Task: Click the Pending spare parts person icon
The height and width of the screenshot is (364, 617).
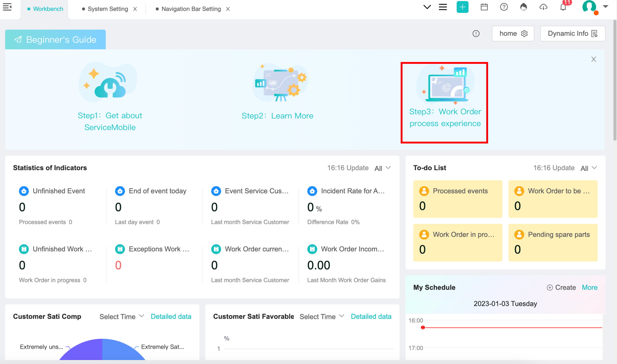Action: (519, 234)
